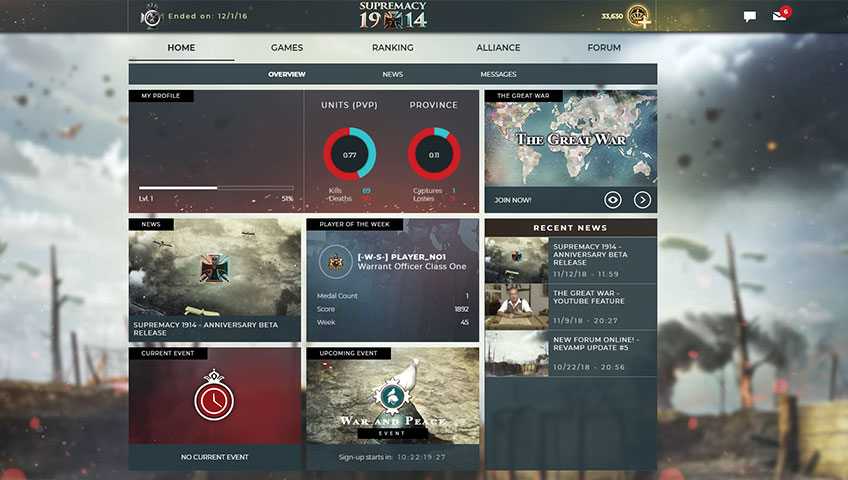Click the level progress bar in My Profile
The height and width of the screenshot is (480, 848).
coord(215,188)
